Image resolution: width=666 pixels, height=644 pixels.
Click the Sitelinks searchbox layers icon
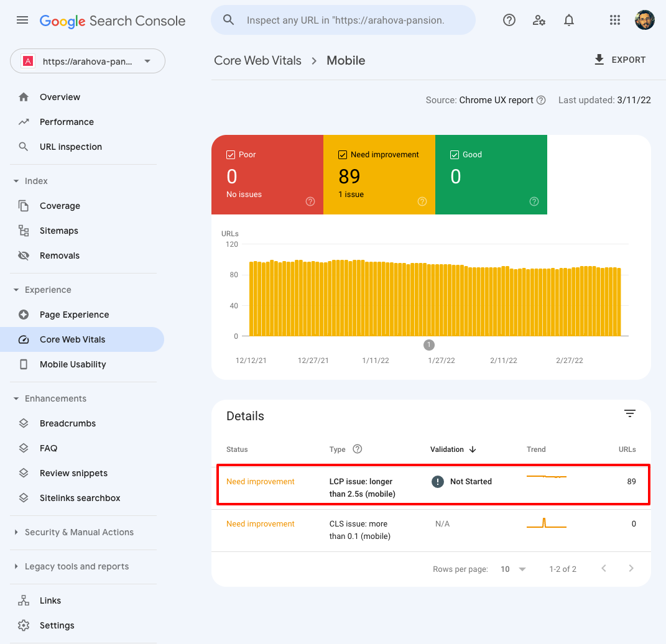pyautogui.click(x=24, y=498)
